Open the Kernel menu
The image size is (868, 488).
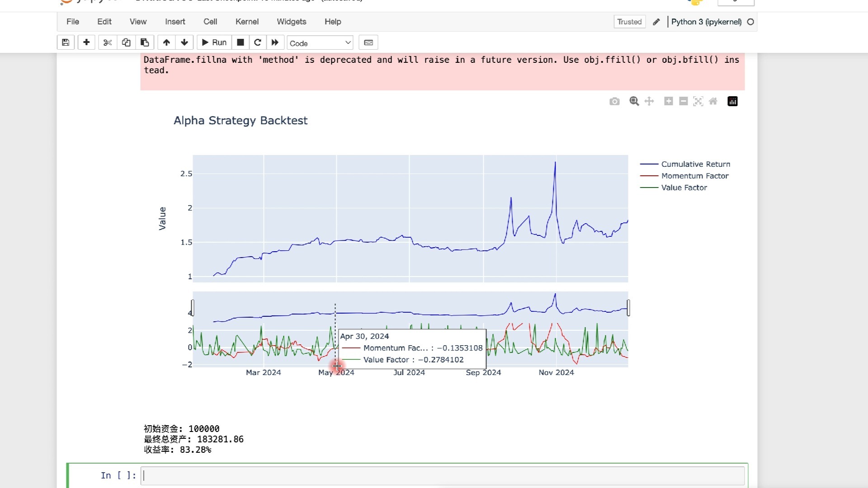point(247,22)
